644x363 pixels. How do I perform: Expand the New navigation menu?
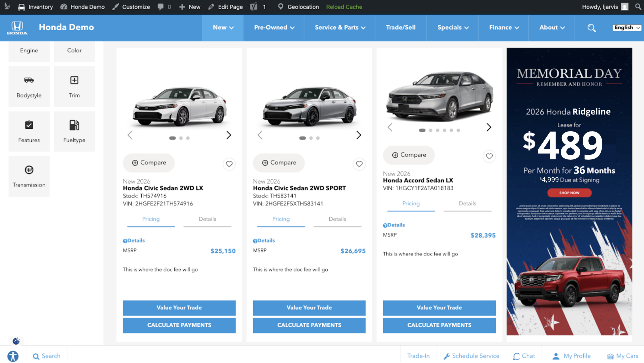tap(223, 27)
